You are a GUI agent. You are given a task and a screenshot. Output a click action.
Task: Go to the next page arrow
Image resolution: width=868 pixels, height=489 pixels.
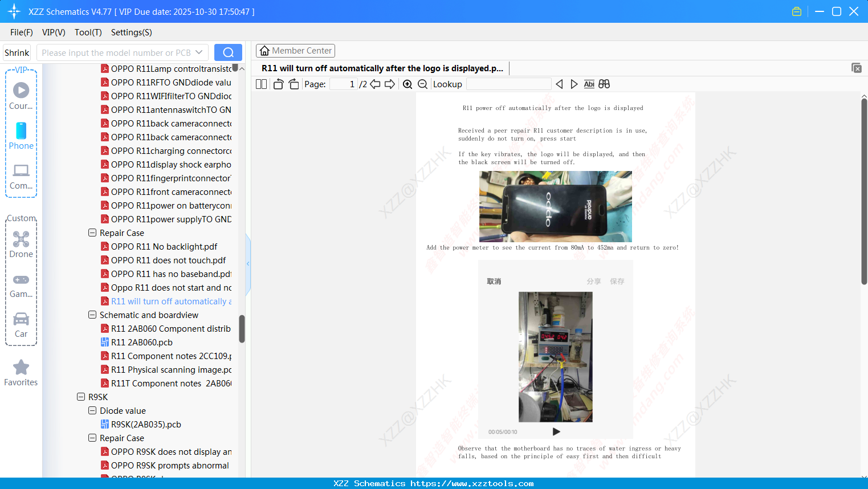pyautogui.click(x=390, y=84)
